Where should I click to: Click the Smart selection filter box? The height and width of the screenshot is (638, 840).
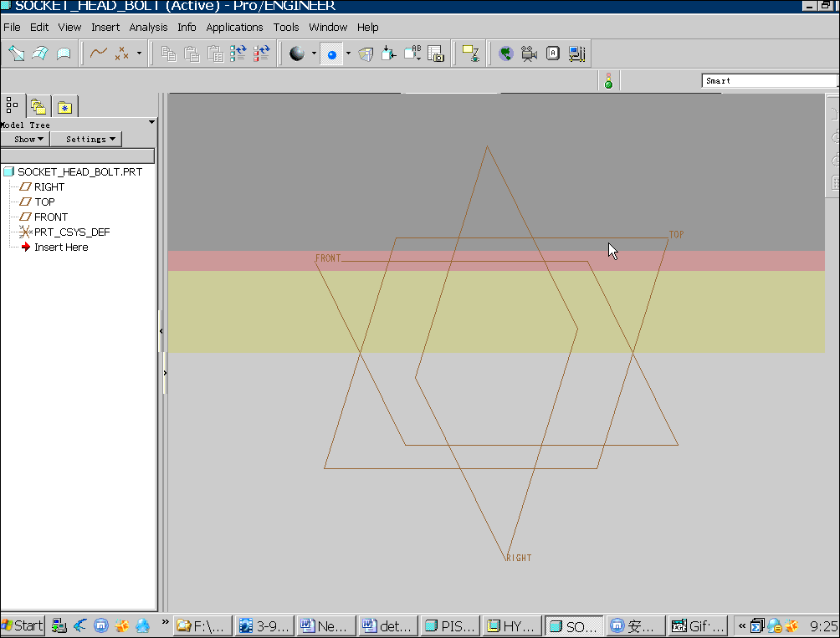770,81
